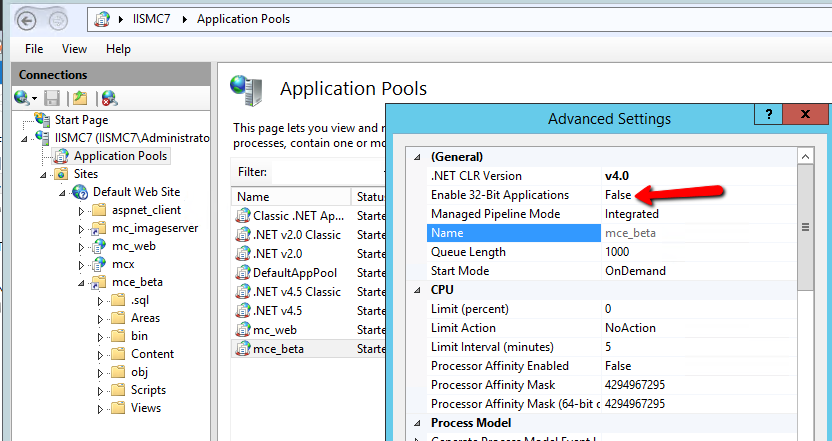Viewport: 832px width, 441px height.
Task: Select the obj folder in the tree
Action: [x=140, y=371]
